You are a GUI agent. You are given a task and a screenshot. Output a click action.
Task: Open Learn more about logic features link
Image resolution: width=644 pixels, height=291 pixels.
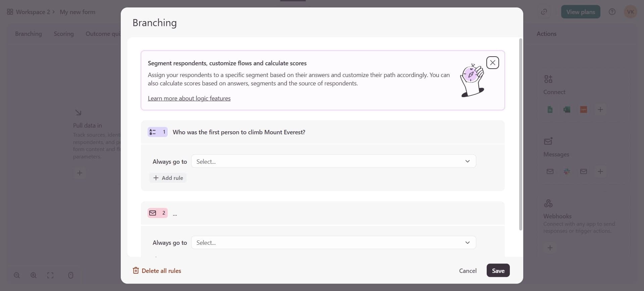(189, 98)
